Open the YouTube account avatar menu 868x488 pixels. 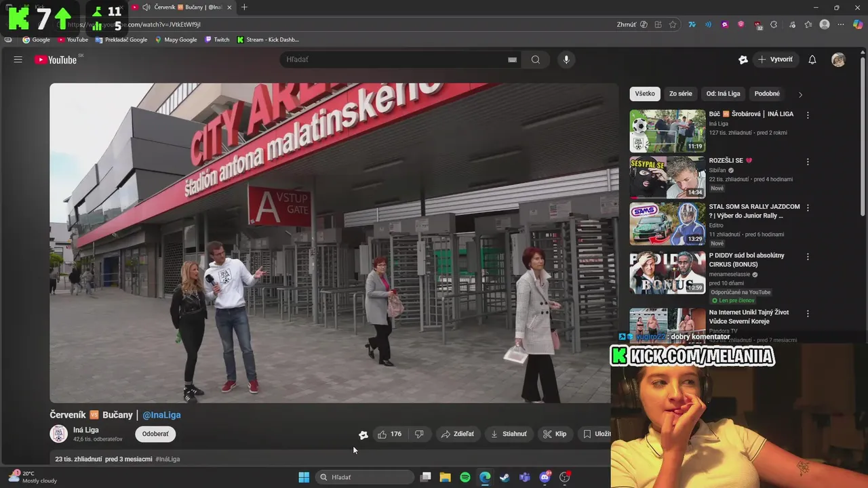point(838,60)
